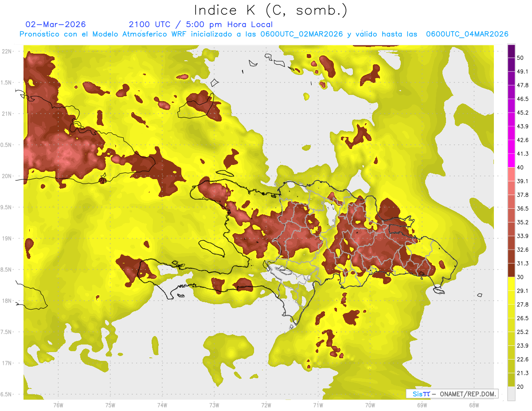Click the colorbar value '43.9'
This screenshot has width=532, height=411.
click(522, 127)
